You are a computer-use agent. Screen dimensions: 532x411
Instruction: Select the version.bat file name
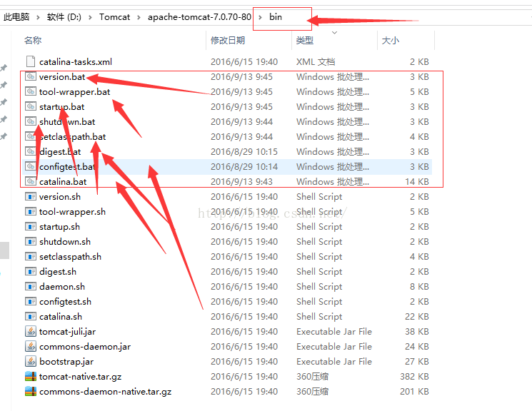pos(62,77)
